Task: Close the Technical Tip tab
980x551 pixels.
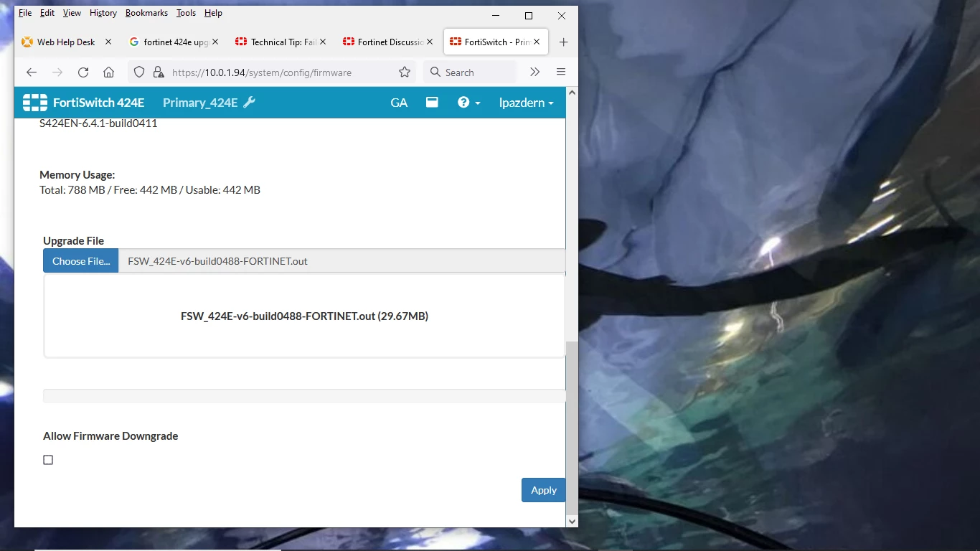Action: [323, 42]
